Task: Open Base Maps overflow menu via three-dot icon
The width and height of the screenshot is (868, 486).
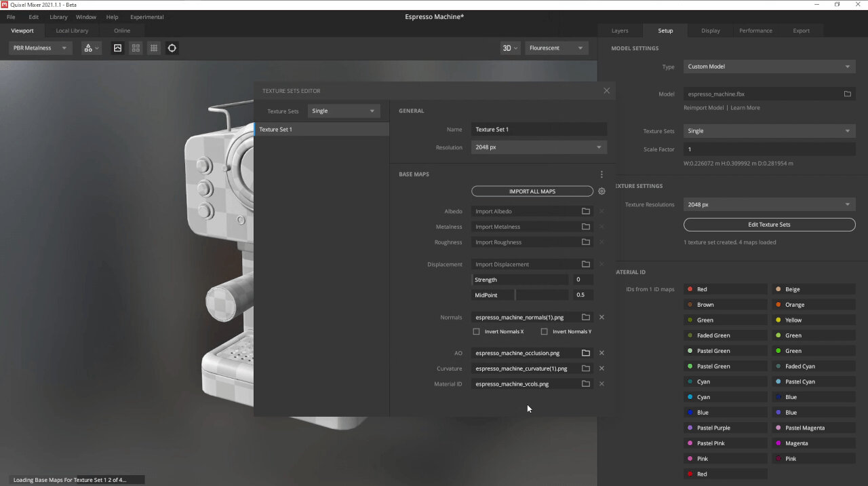Action: point(601,174)
